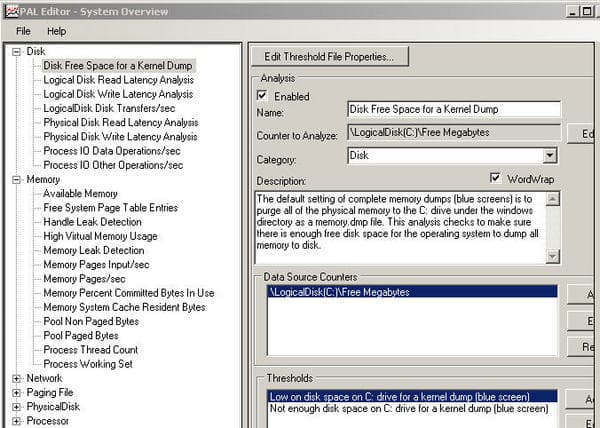Click the Memory category label in tree
Screen dimensions: 600x428
[43, 180]
